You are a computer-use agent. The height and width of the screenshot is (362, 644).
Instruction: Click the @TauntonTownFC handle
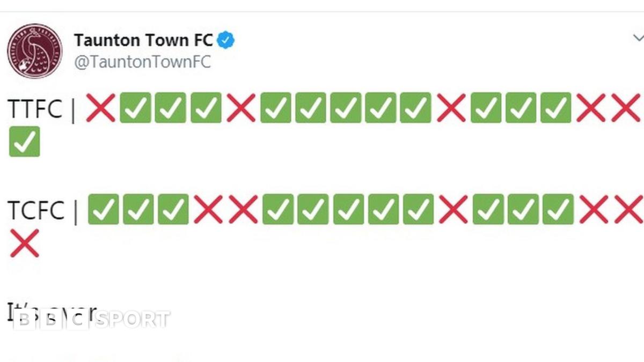click(142, 62)
